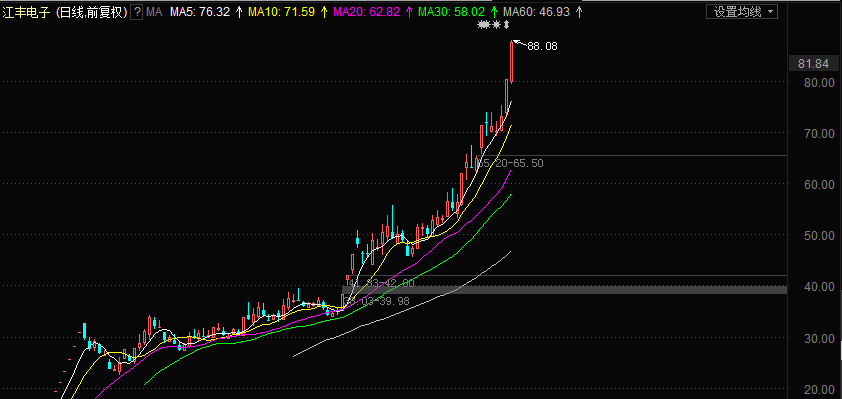Viewport: 842px width, 399px height.
Task: Select the MA5: 76.32 label
Action: [x=200, y=12]
